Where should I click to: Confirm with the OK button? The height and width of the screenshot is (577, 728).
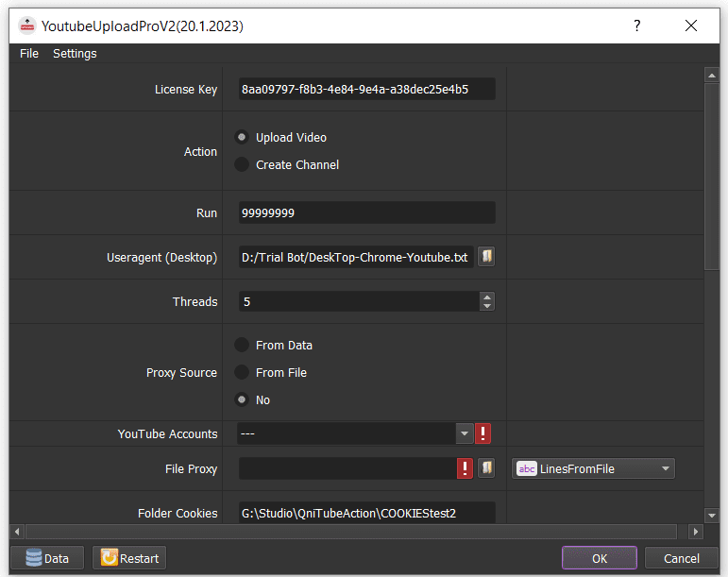tap(600, 558)
